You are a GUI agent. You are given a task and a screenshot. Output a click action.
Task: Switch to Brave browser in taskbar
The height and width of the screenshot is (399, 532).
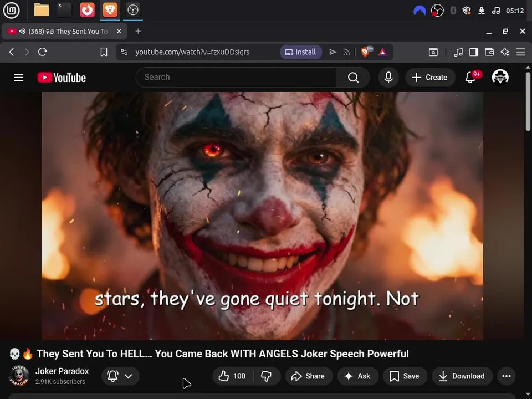click(110, 10)
